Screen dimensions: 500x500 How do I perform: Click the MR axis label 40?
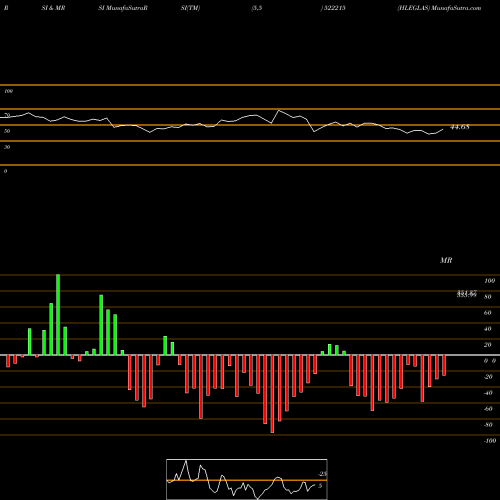click(487, 329)
